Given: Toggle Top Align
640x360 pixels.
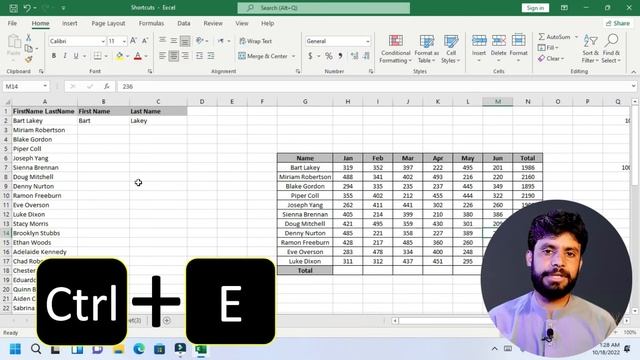Looking at the screenshot, I should click(162, 41).
